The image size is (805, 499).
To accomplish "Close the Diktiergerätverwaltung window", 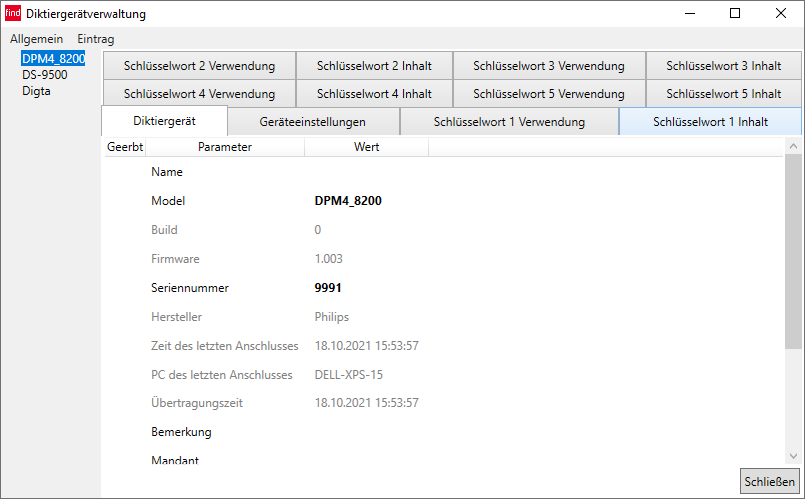I will click(x=781, y=13).
